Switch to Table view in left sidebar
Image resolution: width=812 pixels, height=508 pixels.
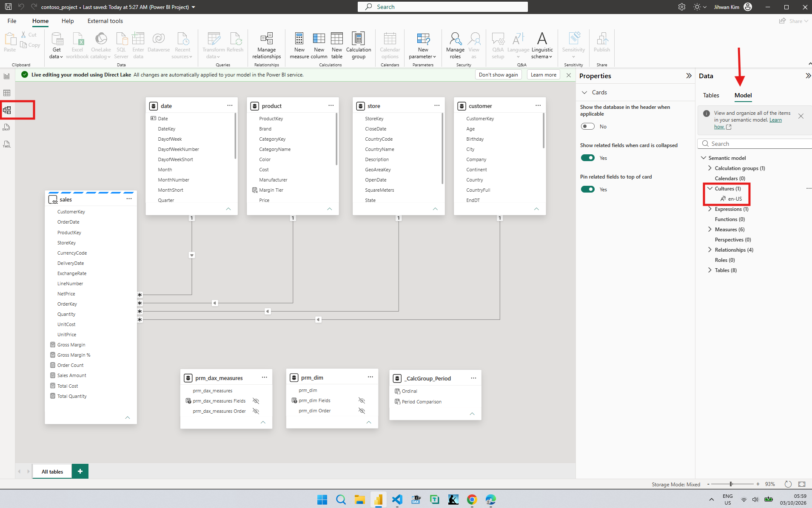(x=7, y=93)
